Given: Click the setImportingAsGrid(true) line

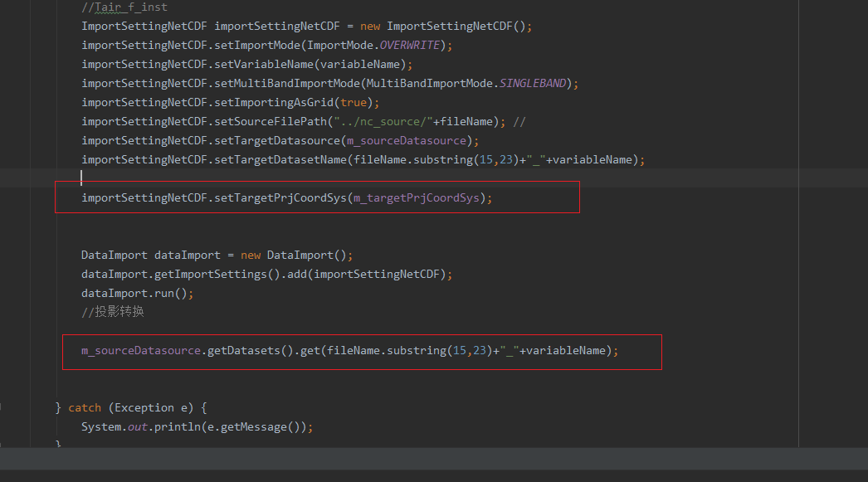Looking at the screenshot, I should pyautogui.click(x=231, y=102).
